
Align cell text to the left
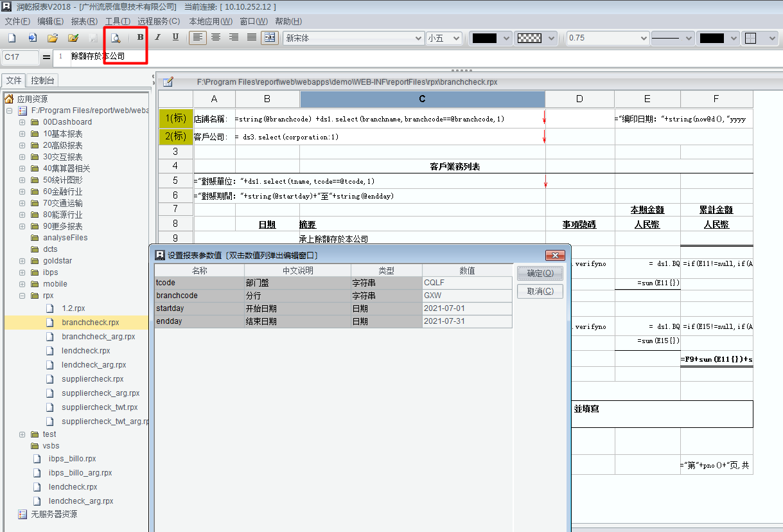click(x=198, y=37)
